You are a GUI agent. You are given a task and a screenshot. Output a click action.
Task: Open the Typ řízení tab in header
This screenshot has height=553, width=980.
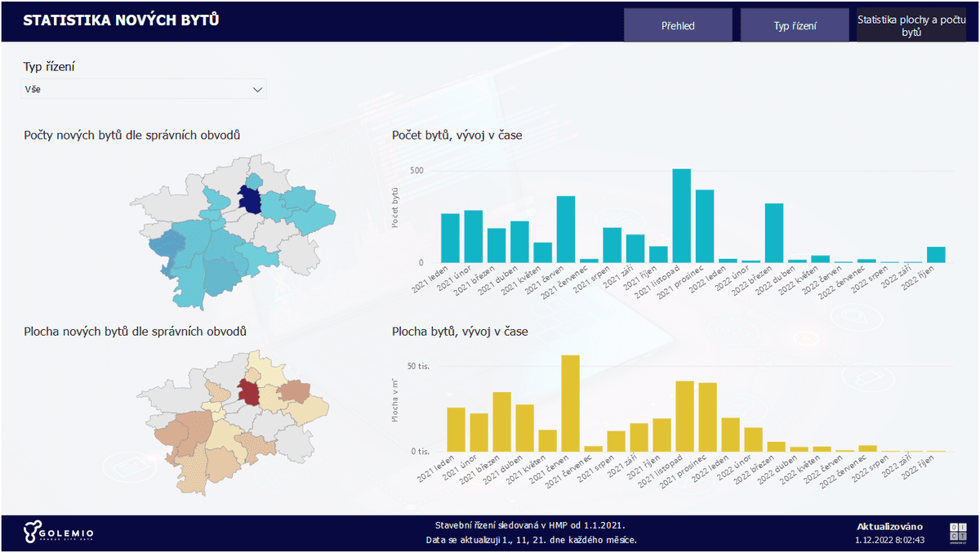(x=794, y=25)
